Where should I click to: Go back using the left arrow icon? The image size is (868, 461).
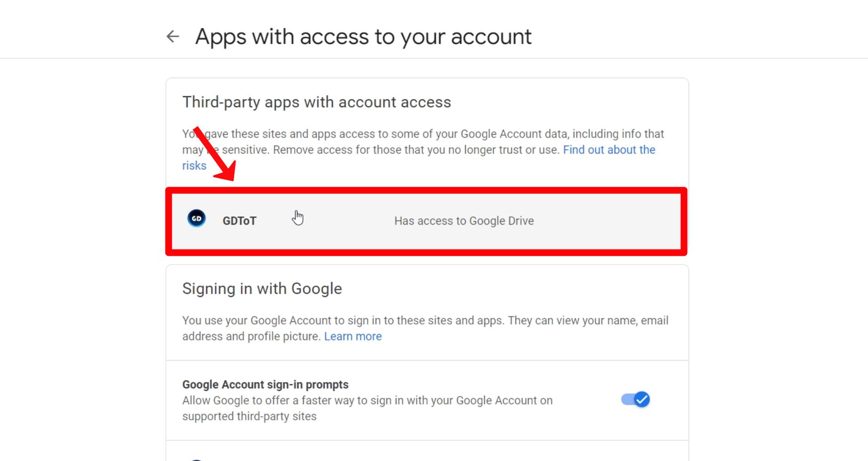[x=173, y=37]
